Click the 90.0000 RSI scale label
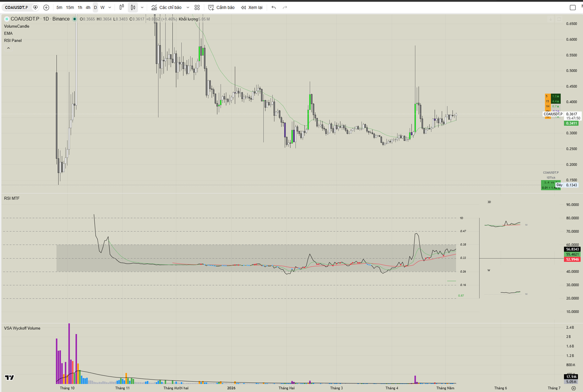The height and width of the screenshot is (392, 583). pos(573,205)
